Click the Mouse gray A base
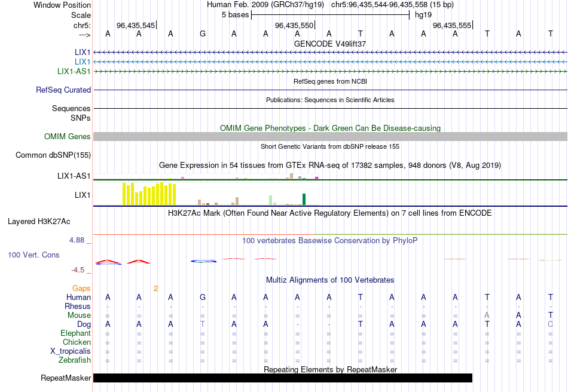 click(x=487, y=316)
